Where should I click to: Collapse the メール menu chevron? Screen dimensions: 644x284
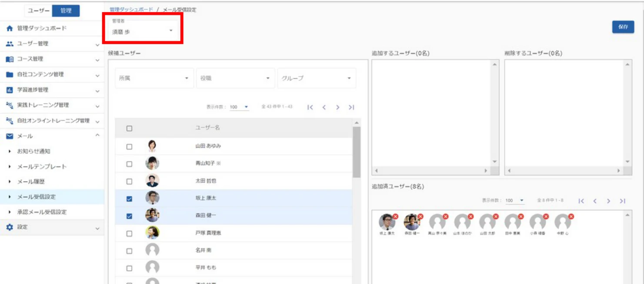97,136
